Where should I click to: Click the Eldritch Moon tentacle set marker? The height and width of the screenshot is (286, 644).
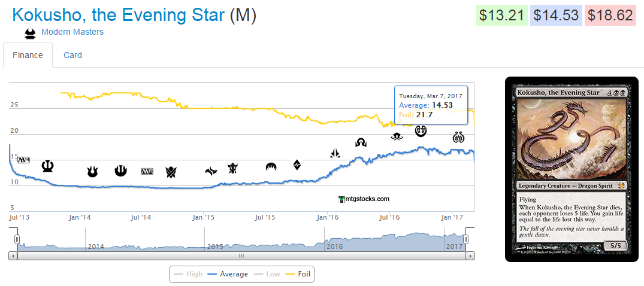click(x=397, y=136)
